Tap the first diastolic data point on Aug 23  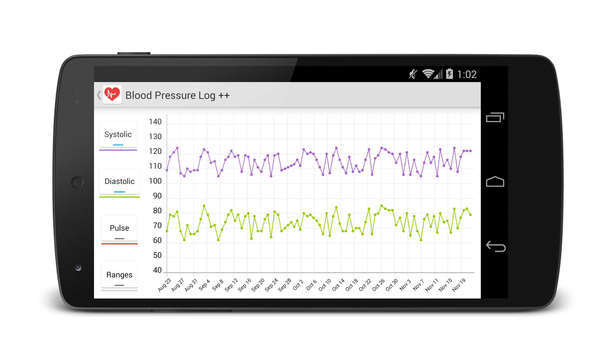[x=167, y=231]
